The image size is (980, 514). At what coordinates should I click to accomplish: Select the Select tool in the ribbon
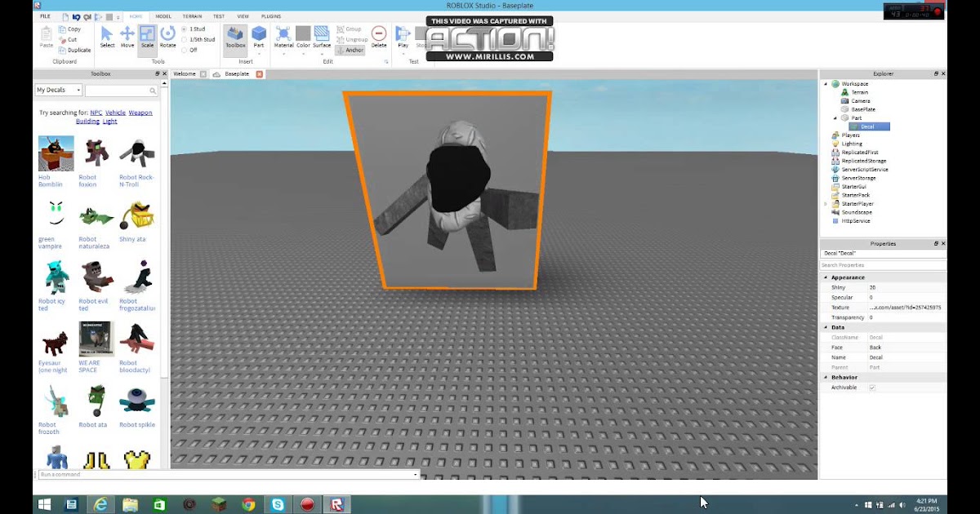[107, 37]
